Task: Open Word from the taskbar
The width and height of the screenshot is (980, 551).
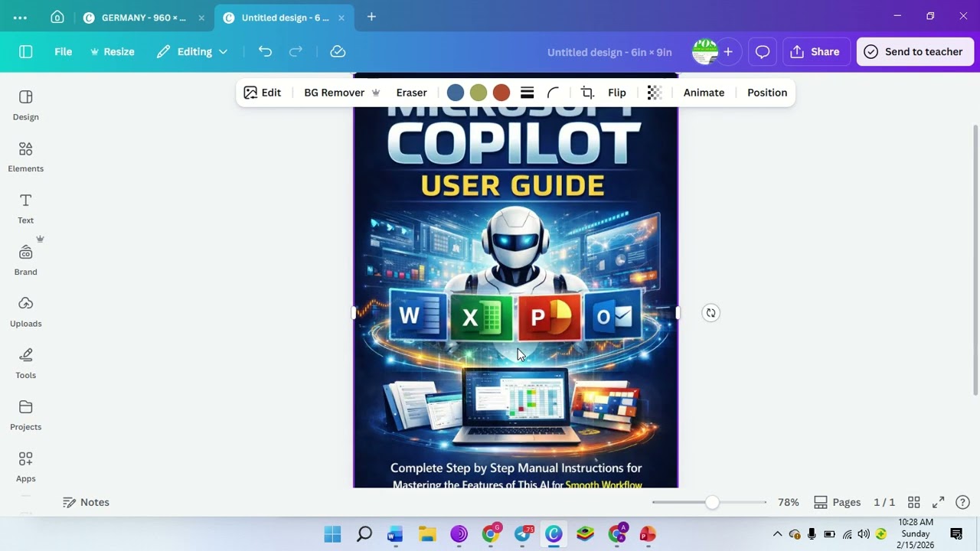Action: click(395, 534)
